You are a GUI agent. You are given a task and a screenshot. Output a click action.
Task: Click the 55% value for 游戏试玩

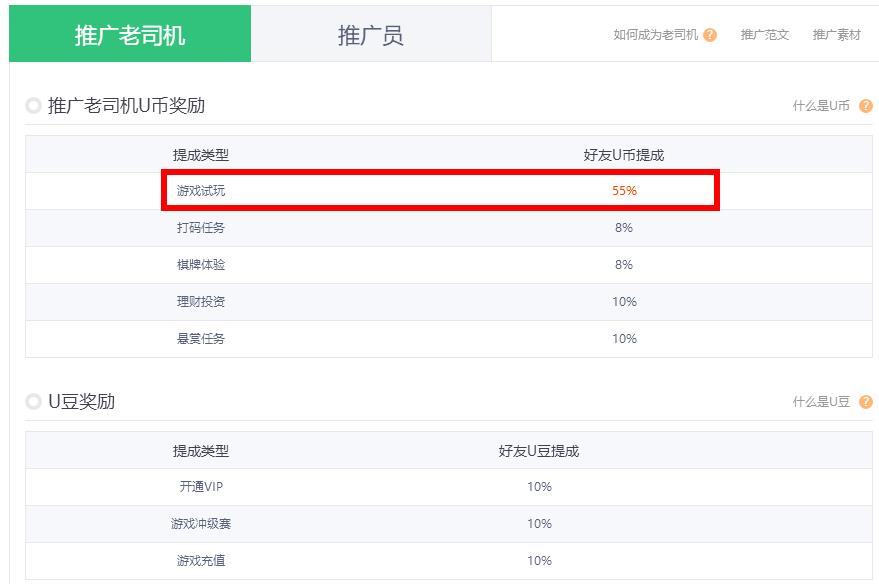pos(624,191)
